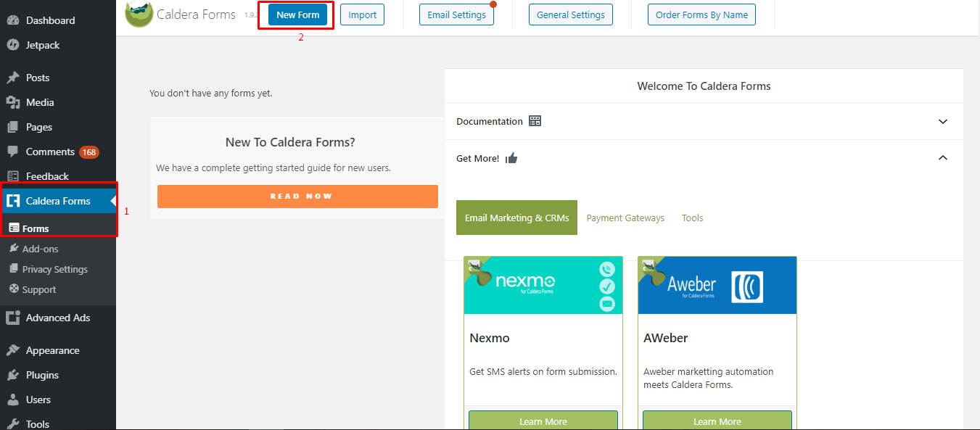Click the Jetpack icon in sidebar
This screenshot has width=980, height=430.
point(13,45)
